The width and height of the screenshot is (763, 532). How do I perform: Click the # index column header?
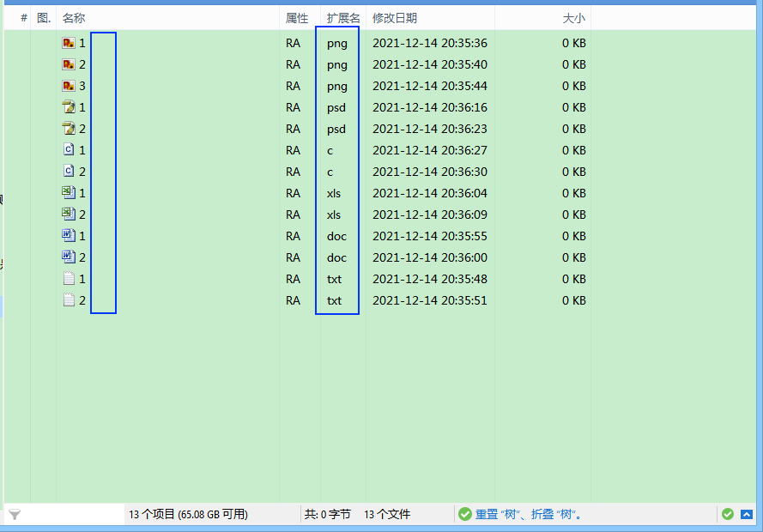pos(24,18)
